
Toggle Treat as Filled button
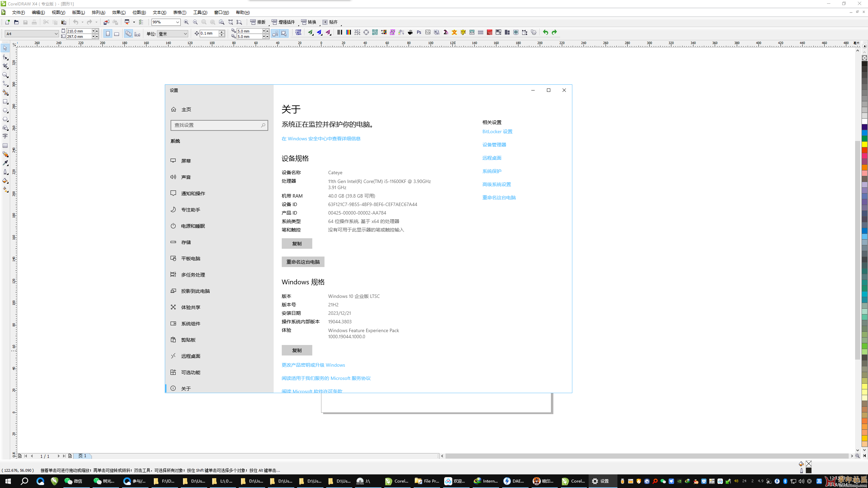click(x=275, y=34)
